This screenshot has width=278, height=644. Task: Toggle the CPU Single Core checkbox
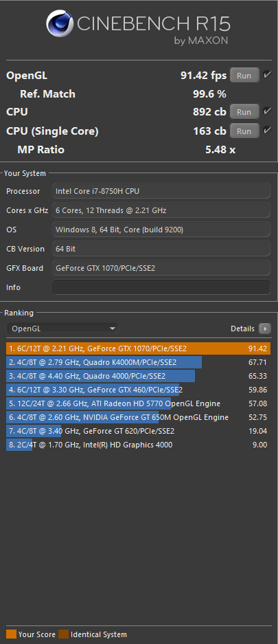[x=267, y=131]
